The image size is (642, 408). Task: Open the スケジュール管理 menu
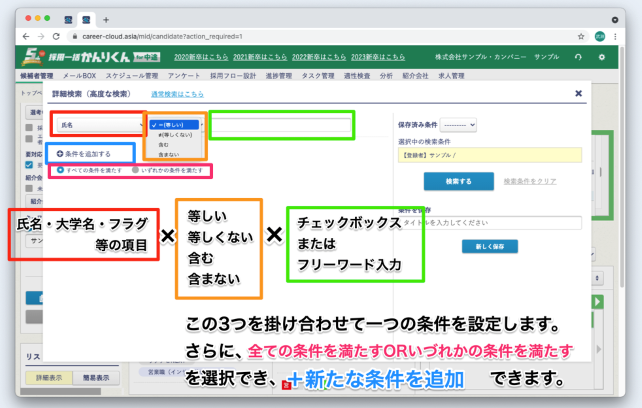click(x=132, y=76)
